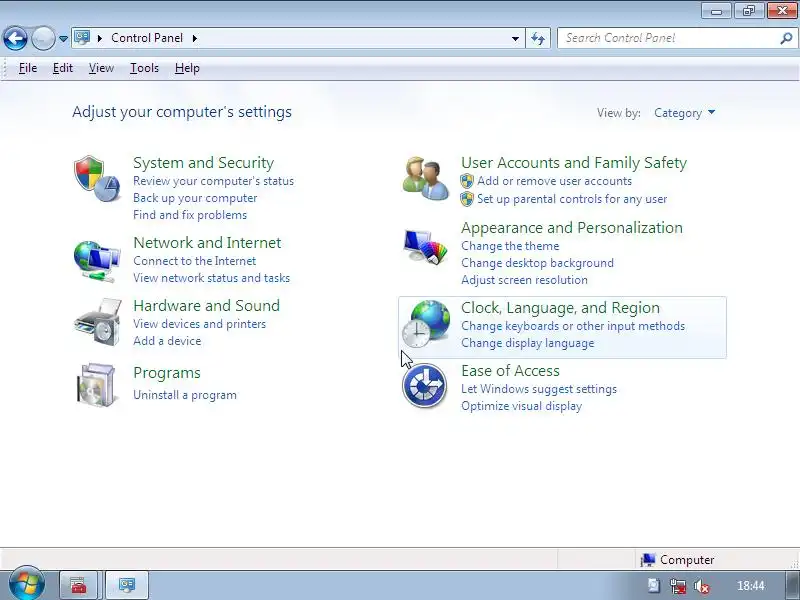Viewport: 800px width, 600px height.
Task: Open the Tools menu
Action: click(x=144, y=68)
